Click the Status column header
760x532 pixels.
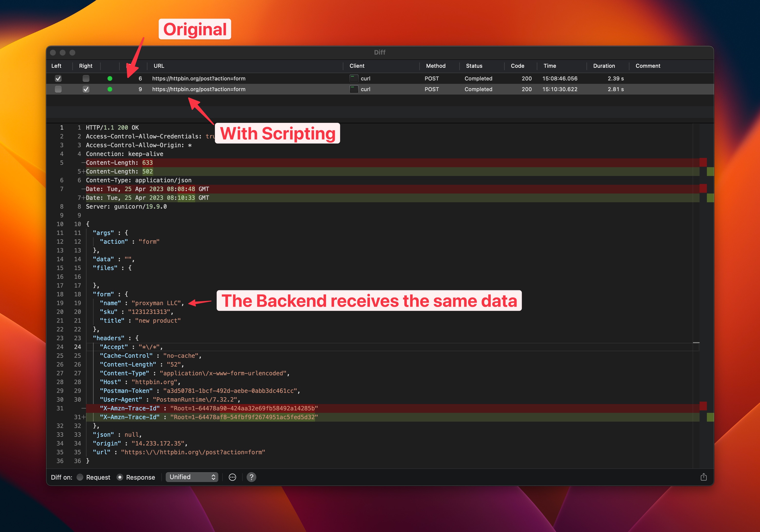click(474, 66)
